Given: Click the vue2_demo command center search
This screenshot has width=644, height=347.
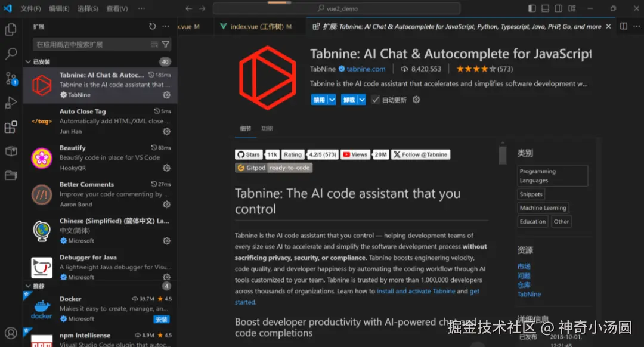Looking at the screenshot, I should pos(337,8).
